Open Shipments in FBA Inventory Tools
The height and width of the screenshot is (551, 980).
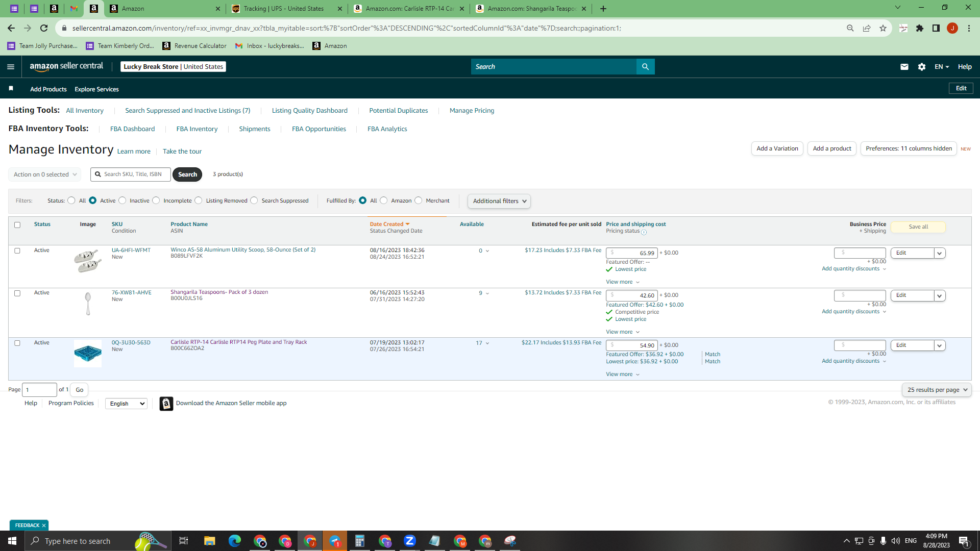point(255,129)
